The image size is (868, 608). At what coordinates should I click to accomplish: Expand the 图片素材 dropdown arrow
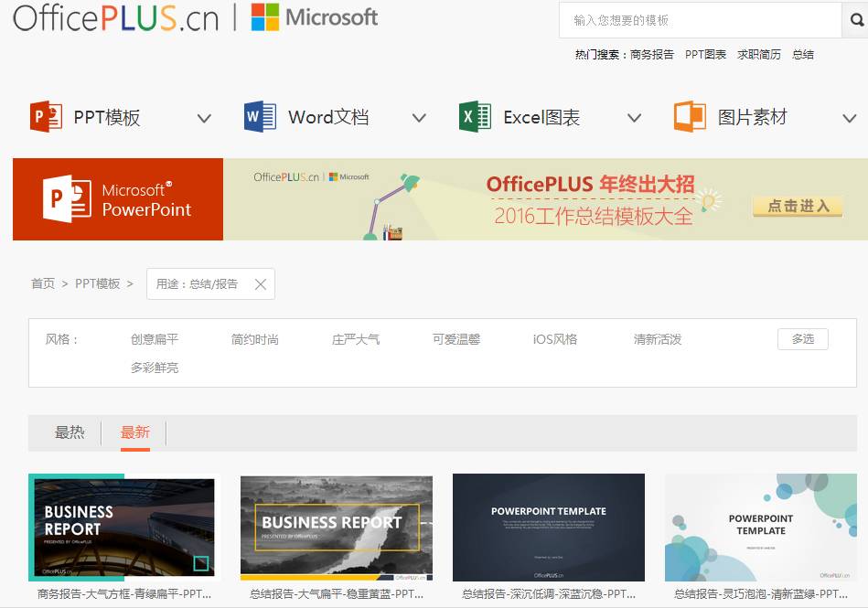point(849,118)
